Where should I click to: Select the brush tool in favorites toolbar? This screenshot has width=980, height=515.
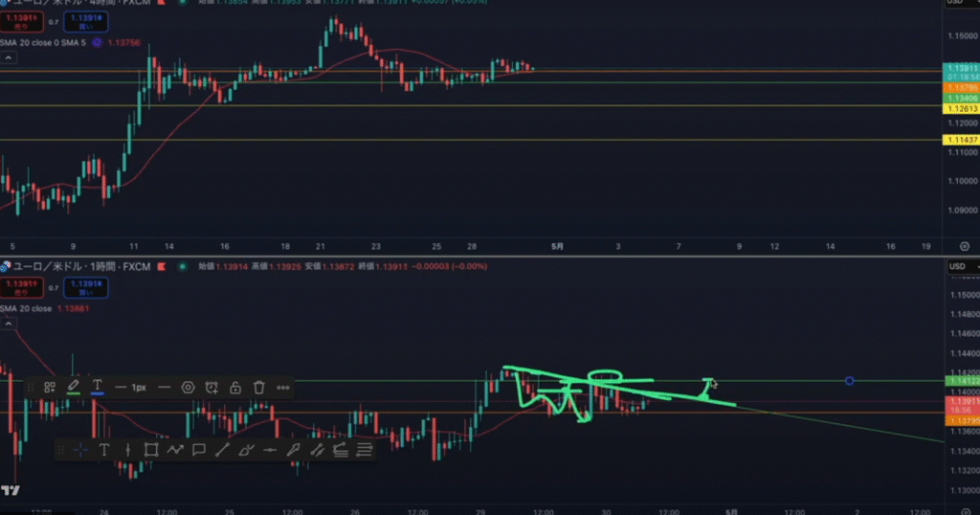click(246, 449)
